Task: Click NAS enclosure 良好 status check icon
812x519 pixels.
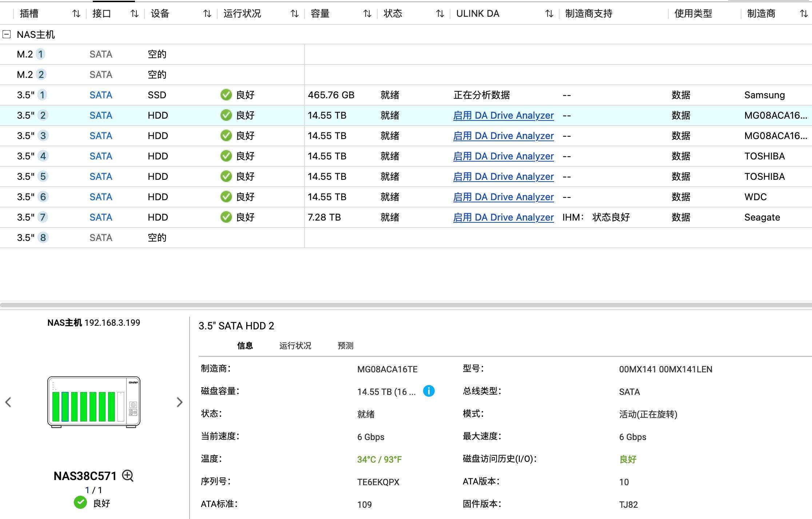Action: click(x=80, y=503)
